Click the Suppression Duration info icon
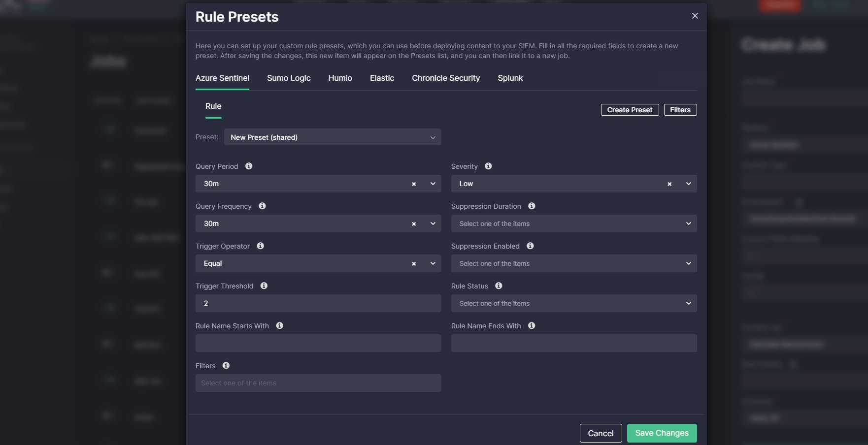868x445 pixels. pyautogui.click(x=532, y=206)
